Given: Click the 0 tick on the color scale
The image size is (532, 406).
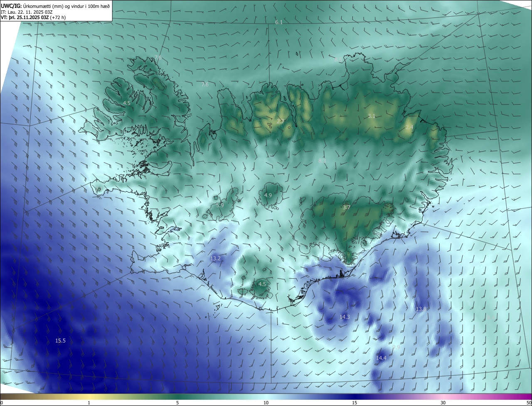Looking at the screenshot, I should (2, 403).
